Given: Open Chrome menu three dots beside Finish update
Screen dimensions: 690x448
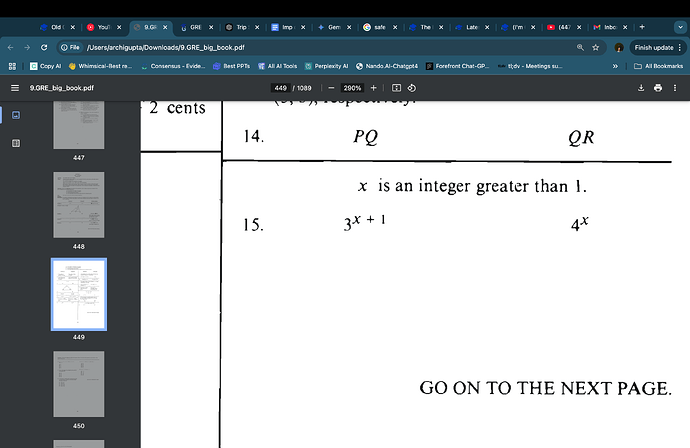Looking at the screenshot, I should (x=680, y=48).
